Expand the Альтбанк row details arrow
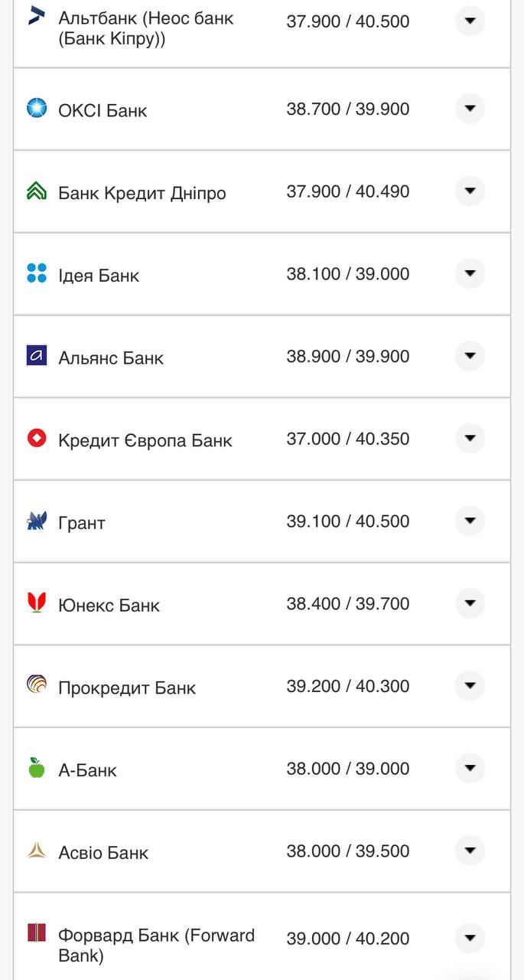This screenshot has height=980, width=524. (470, 21)
